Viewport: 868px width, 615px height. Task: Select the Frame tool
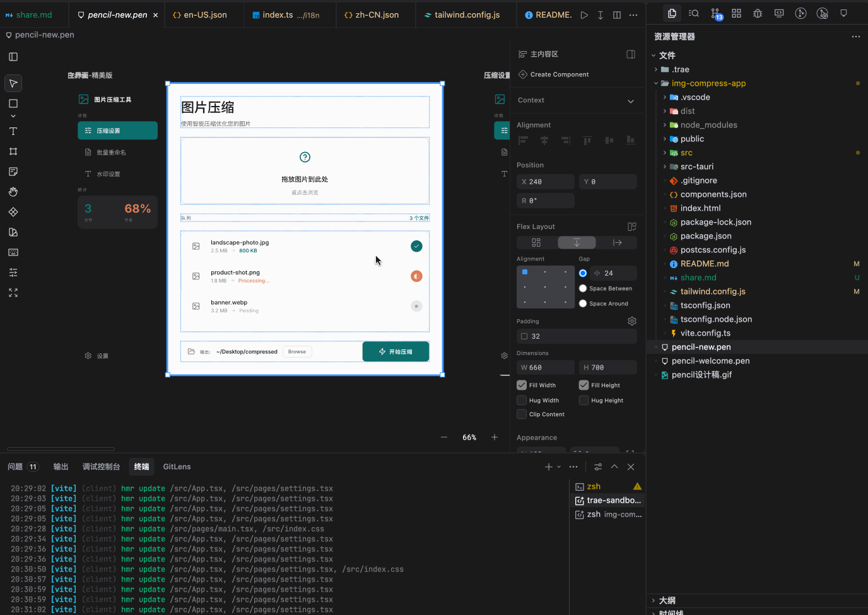13,151
